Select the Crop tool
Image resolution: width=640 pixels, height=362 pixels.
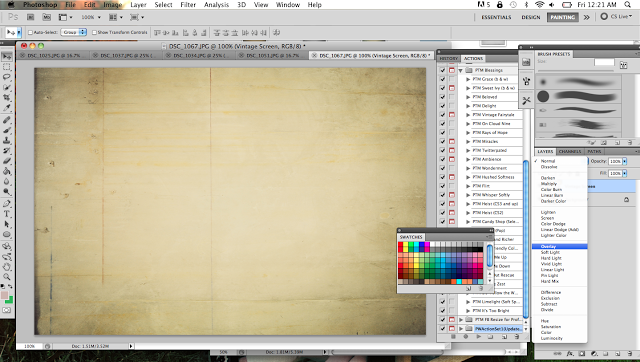(x=7, y=98)
